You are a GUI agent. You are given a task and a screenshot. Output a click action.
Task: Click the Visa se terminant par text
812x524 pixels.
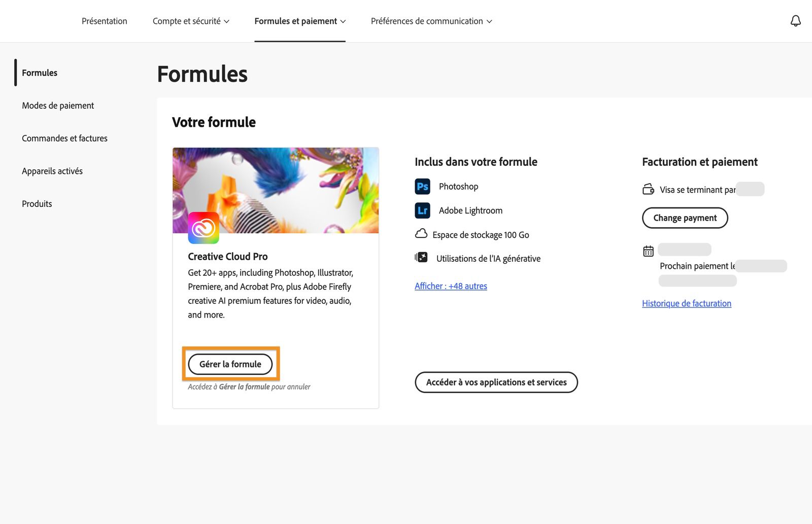click(x=697, y=190)
